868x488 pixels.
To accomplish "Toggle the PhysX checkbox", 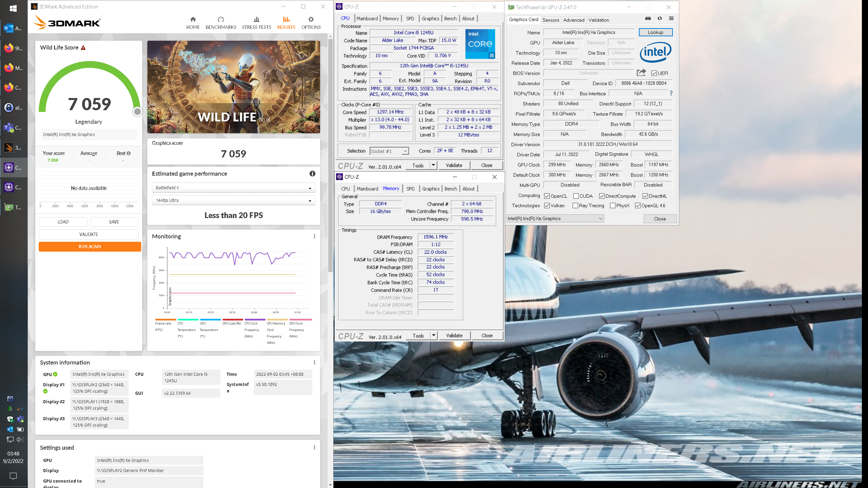I will coord(613,206).
